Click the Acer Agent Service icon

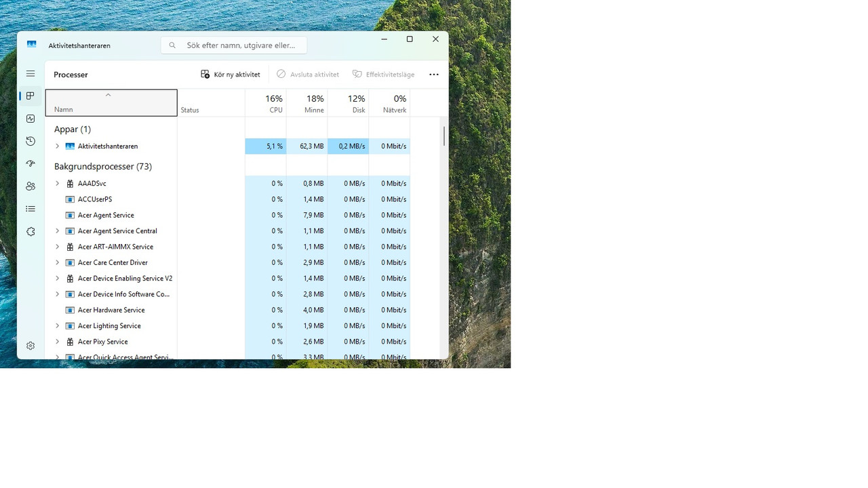pos(70,215)
